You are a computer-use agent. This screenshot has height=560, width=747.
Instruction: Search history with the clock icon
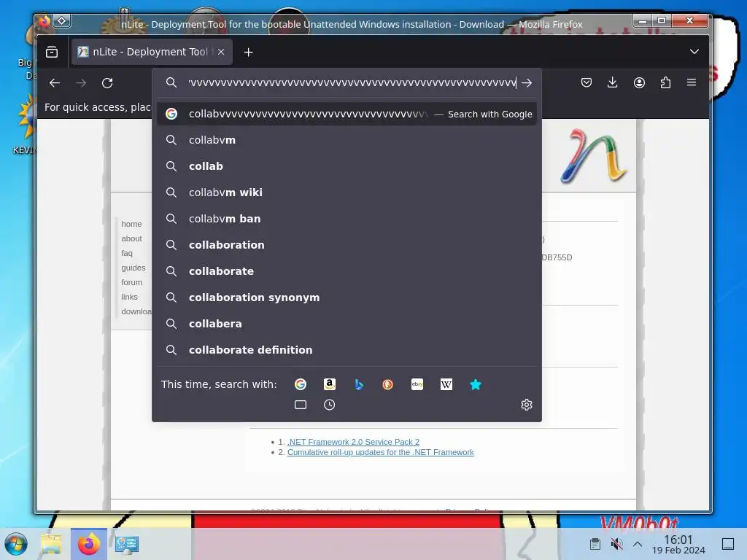click(330, 405)
